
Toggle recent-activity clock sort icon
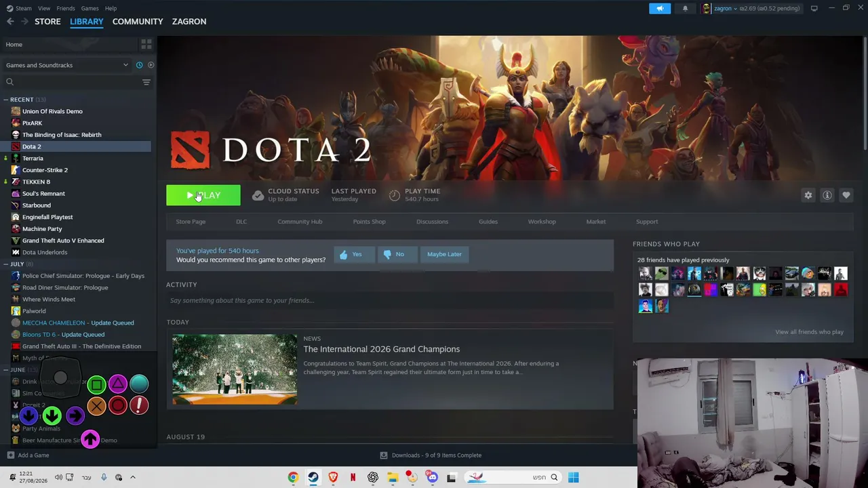(139, 65)
